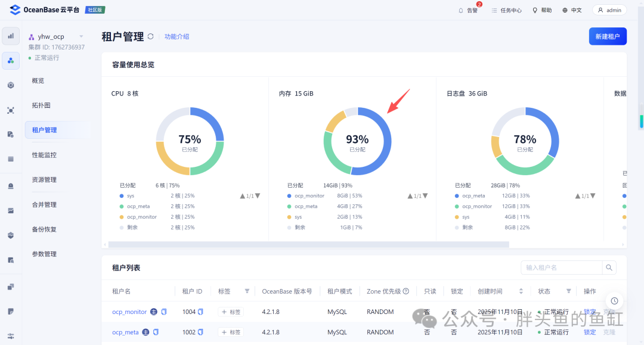
Task: Click the search magnifier icon
Action: (x=609, y=268)
